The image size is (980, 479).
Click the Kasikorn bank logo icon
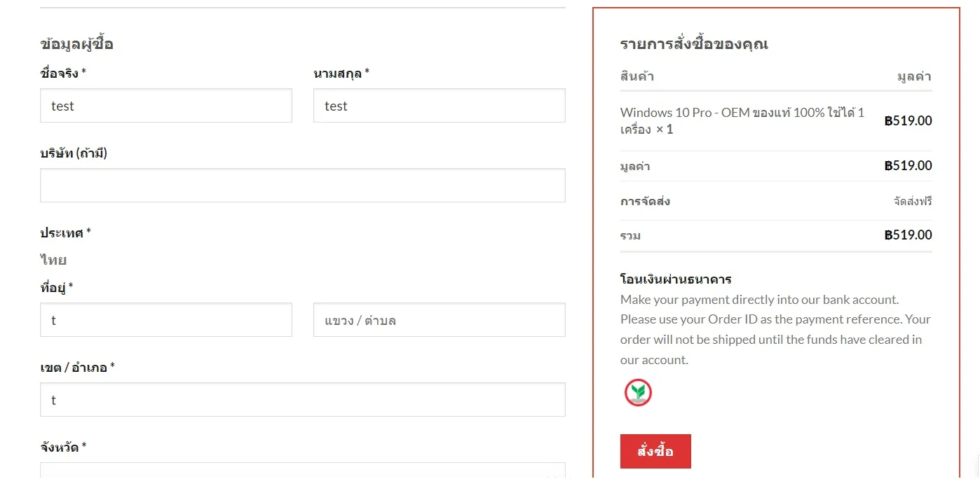click(x=638, y=393)
